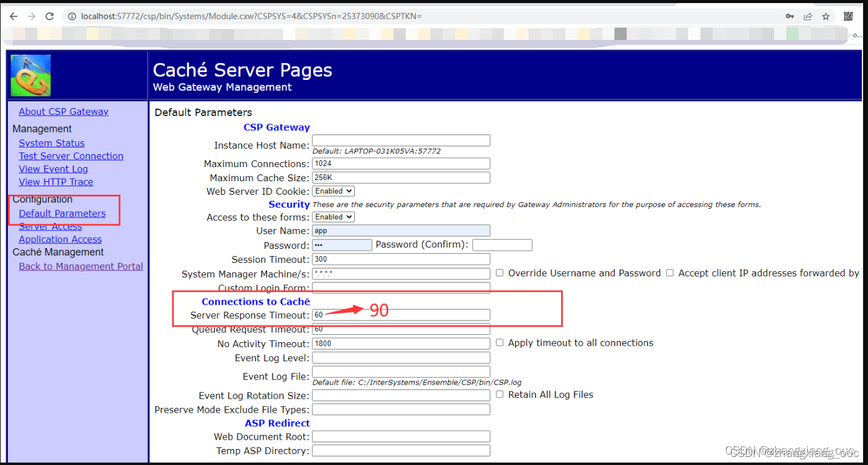Toggle Override Username and Password checkbox
This screenshot has width=868, height=465.
tap(500, 273)
